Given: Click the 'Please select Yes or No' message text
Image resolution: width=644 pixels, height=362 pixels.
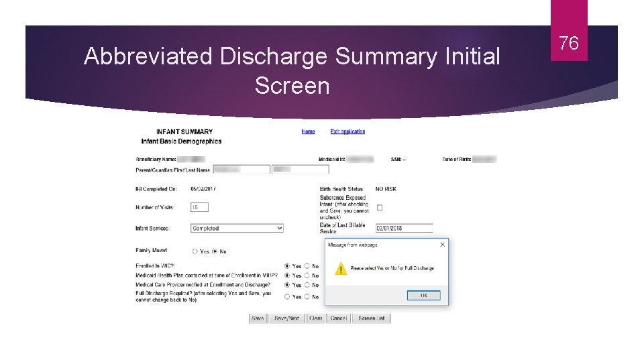Looking at the screenshot, I should (x=392, y=268).
